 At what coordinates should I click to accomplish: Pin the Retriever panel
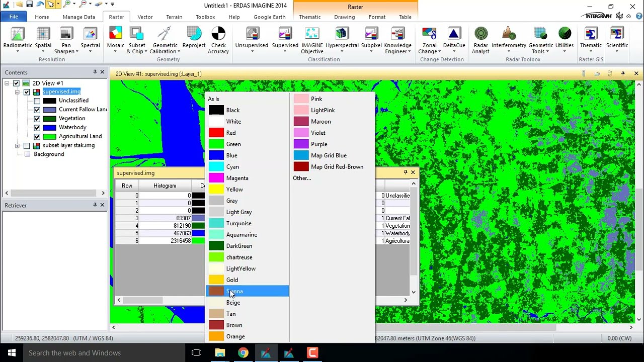click(x=95, y=205)
